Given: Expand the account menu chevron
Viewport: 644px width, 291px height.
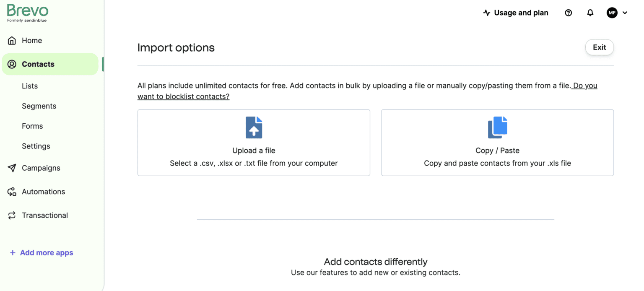Looking at the screenshot, I should pos(625,13).
